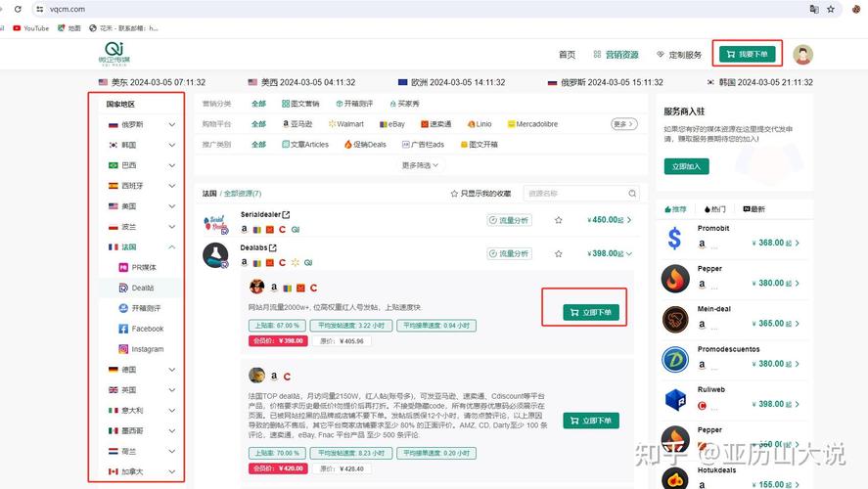Select the Mein-deal handshake icon
The width and height of the screenshot is (868, 489).
pyautogui.click(x=675, y=319)
